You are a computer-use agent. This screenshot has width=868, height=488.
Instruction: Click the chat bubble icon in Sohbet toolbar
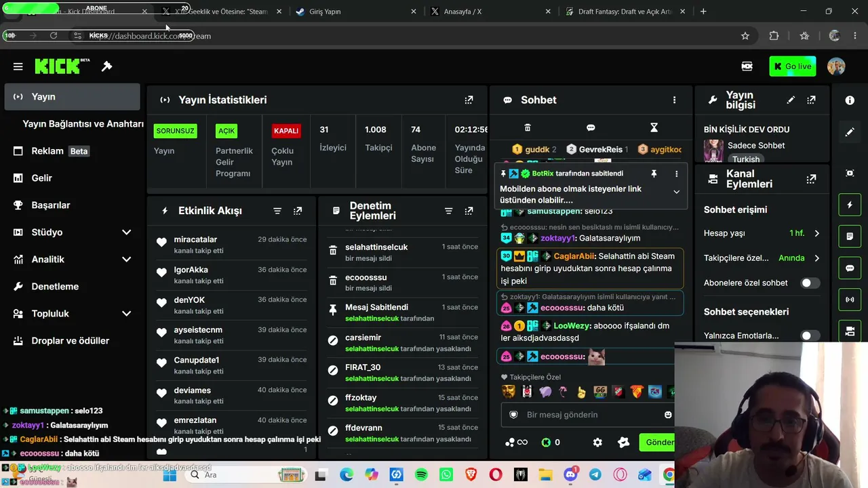pos(591,127)
